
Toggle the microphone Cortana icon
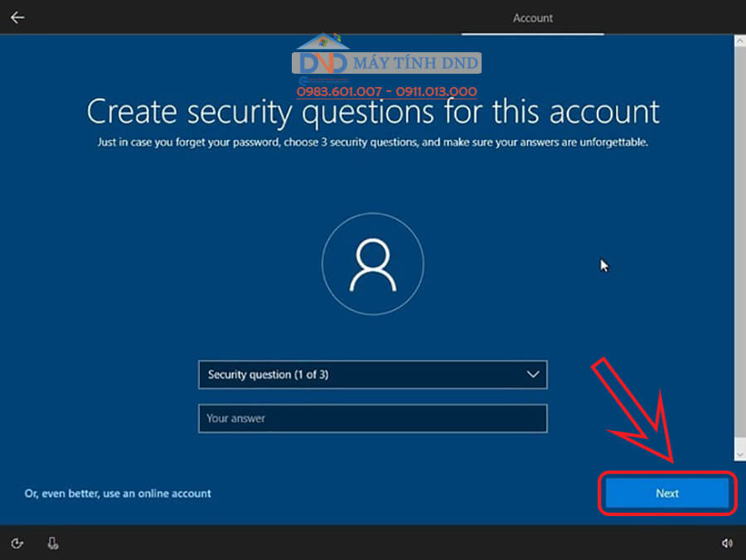pos(53,543)
